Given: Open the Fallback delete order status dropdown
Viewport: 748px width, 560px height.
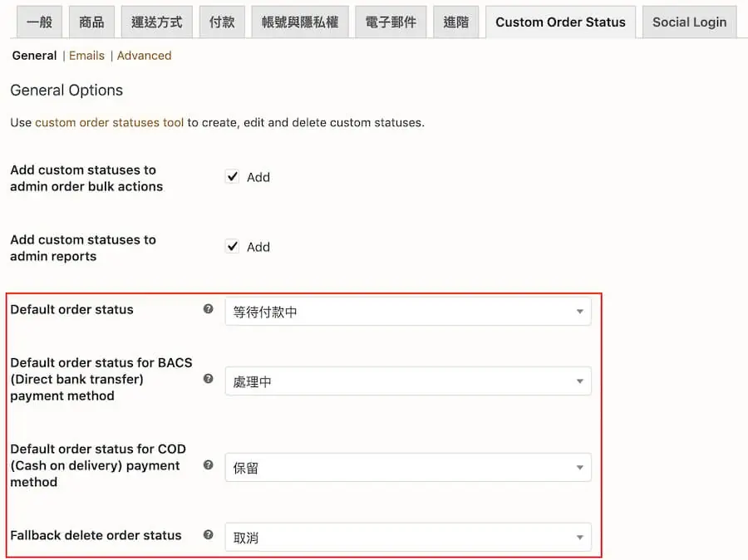Looking at the screenshot, I should point(408,537).
